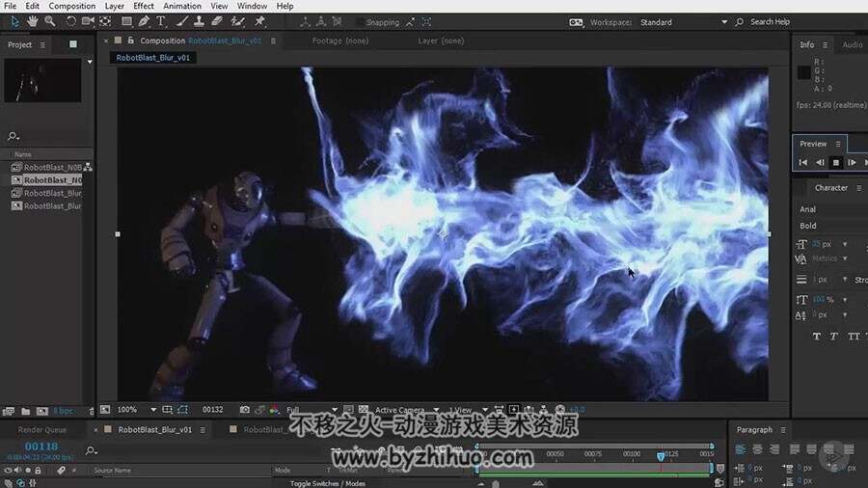Image resolution: width=868 pixels, height=488 pixels.
Task: Click the timeline current-time indicator
Action: 661,456
